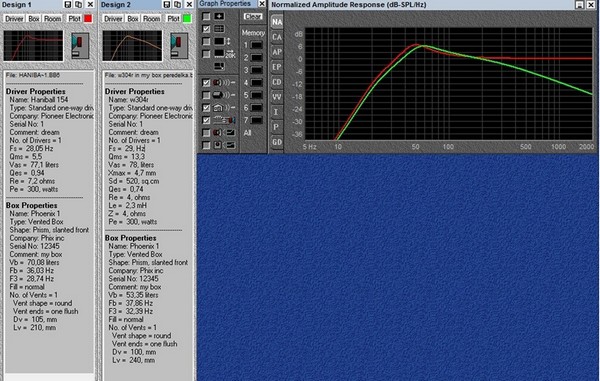This screenshot has height=381, width=600.
Task: Click the 20K frequency range icon
Action: (x=224, y=54)
